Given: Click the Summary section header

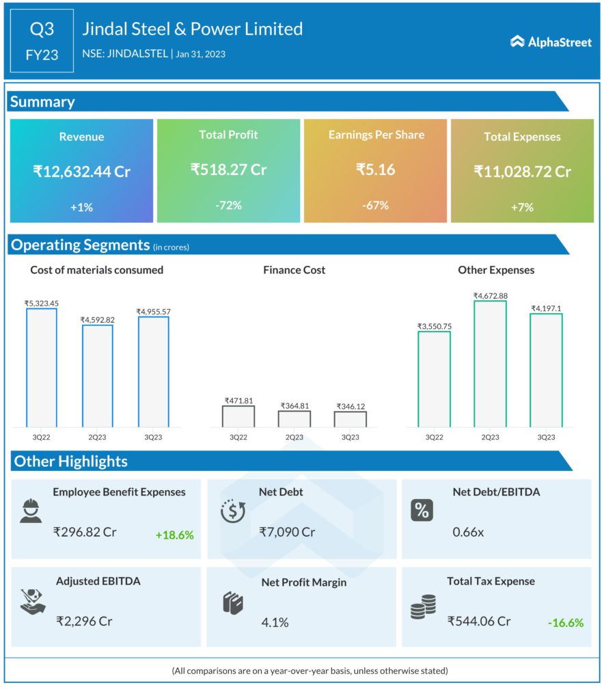Looking at the screenshot, I should (42, 102).
